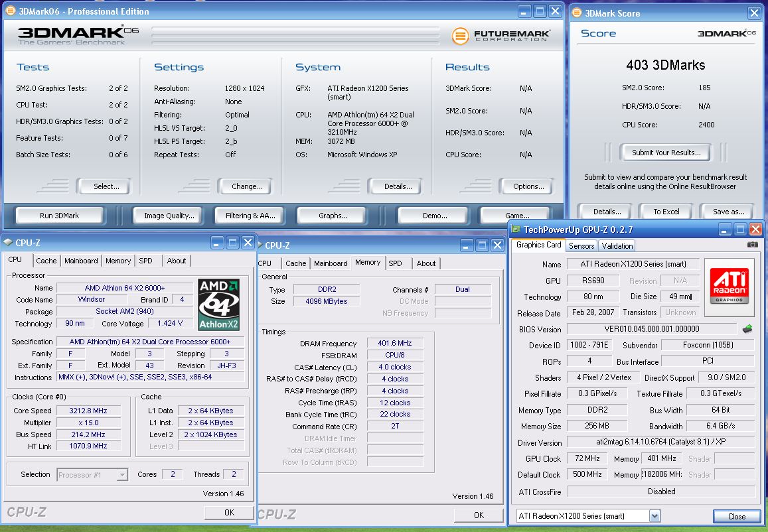Click the GPU-Z title bar icon

[516, 229]
